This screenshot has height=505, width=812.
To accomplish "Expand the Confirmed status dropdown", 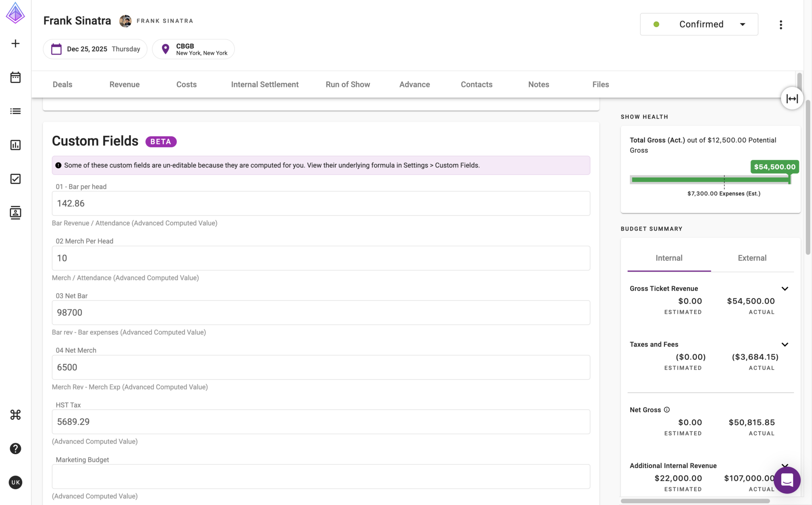I will [742, 24].
